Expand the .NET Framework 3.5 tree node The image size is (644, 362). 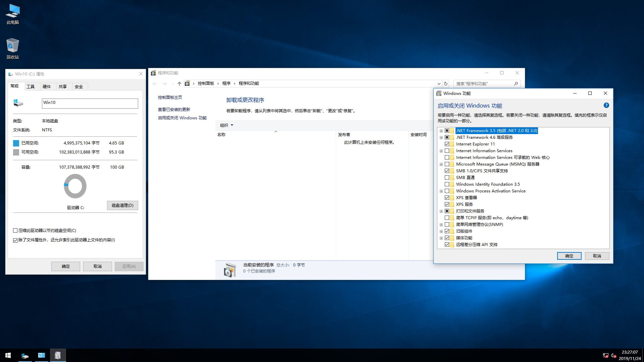(x=441, y=130)
